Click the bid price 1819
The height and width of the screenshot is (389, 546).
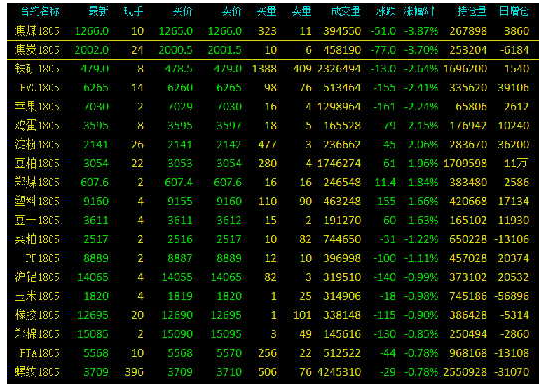(x=180, y=296)
